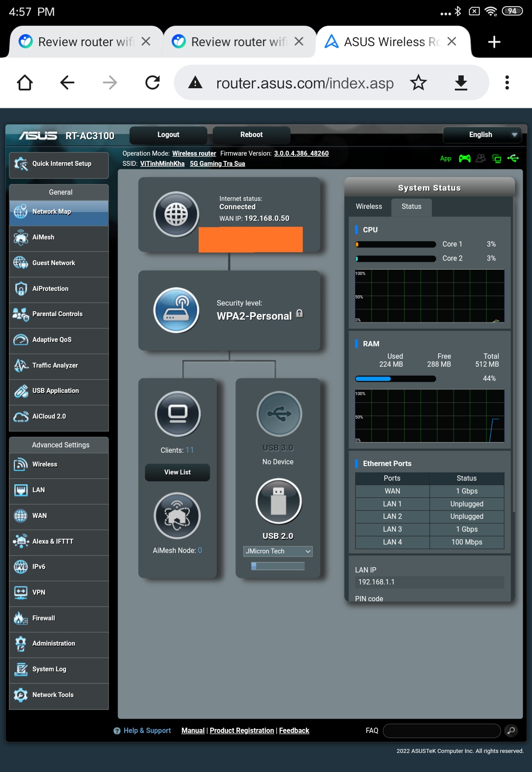Select the USB 3.0 port icon
The image size is (532, 772).
(279, 414)
